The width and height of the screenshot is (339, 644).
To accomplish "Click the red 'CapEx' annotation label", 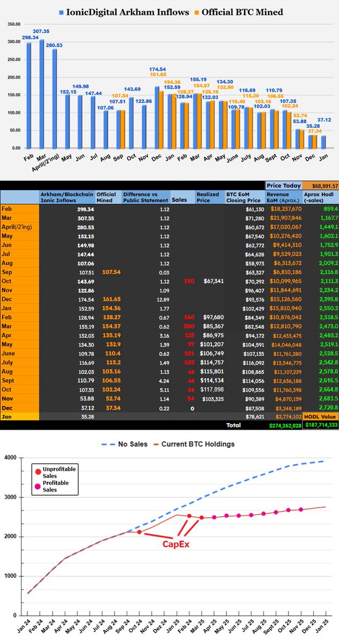I will coord(176,545).
